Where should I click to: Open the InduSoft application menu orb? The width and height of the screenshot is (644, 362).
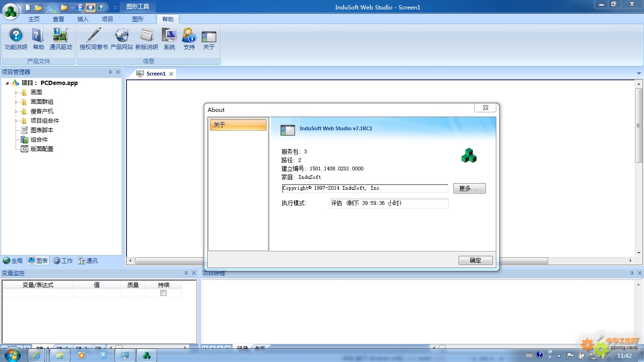click(x=10, y=11)
